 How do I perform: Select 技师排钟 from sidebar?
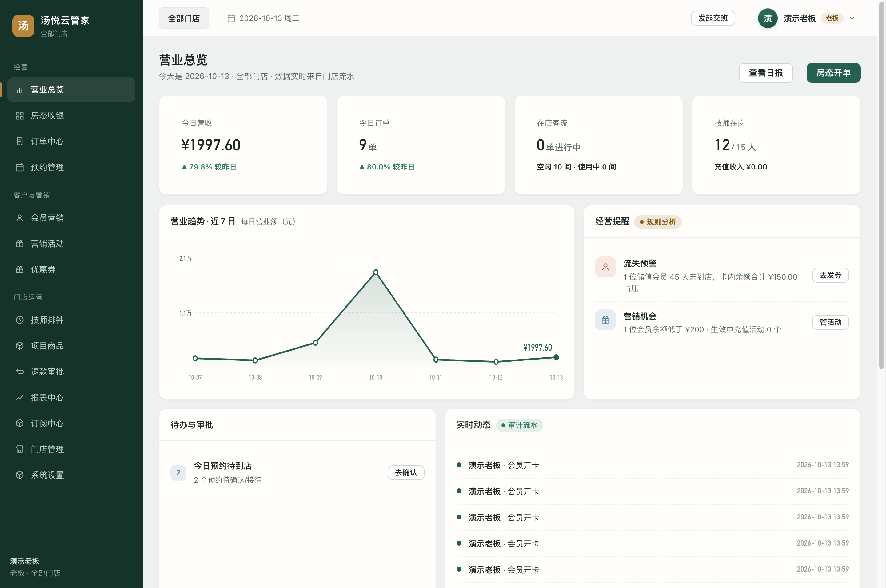(71, 320)
